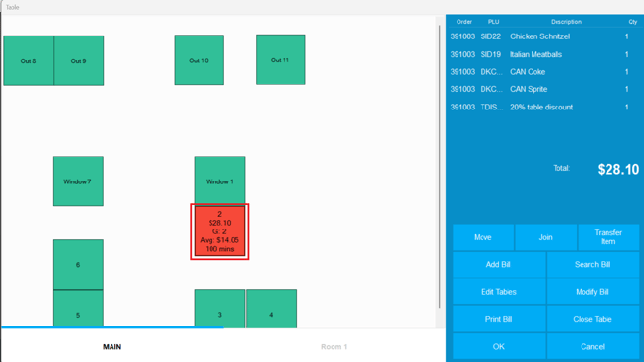This screenshot has width=644, height=362.
Task: Select table 6 on floor plan
Action: click(78, 265)
